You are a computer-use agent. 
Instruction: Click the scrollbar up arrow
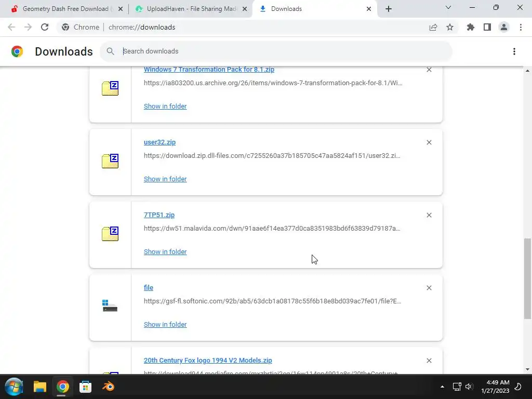click(527, 71)
